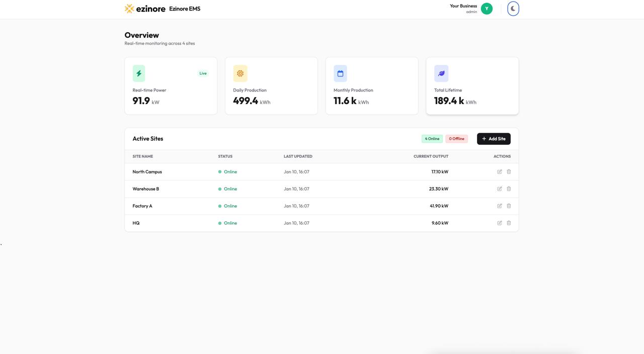Open edit for Factory A row
This screenshot has height=354, width=644.
pyautogui.click(x=500, y=206)
